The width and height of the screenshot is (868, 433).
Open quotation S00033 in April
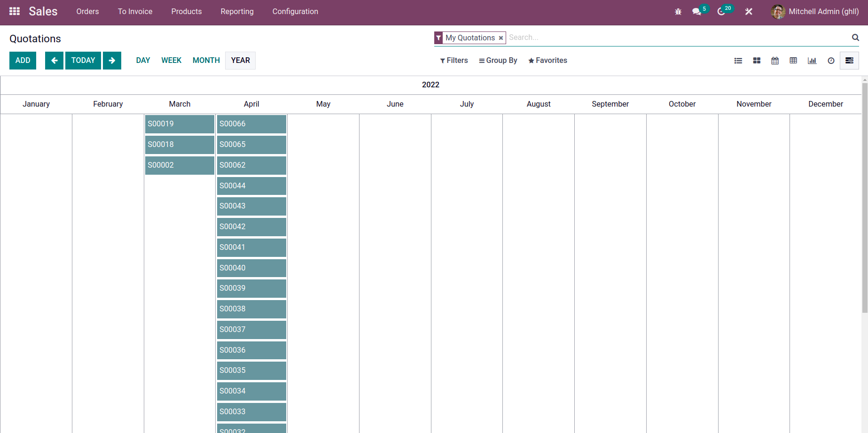pos(251,412)
